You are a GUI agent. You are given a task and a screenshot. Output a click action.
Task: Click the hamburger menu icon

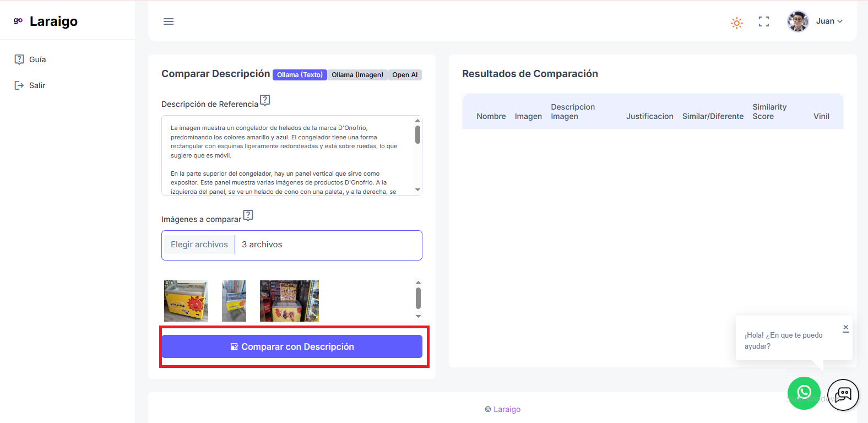click(169, 21)
